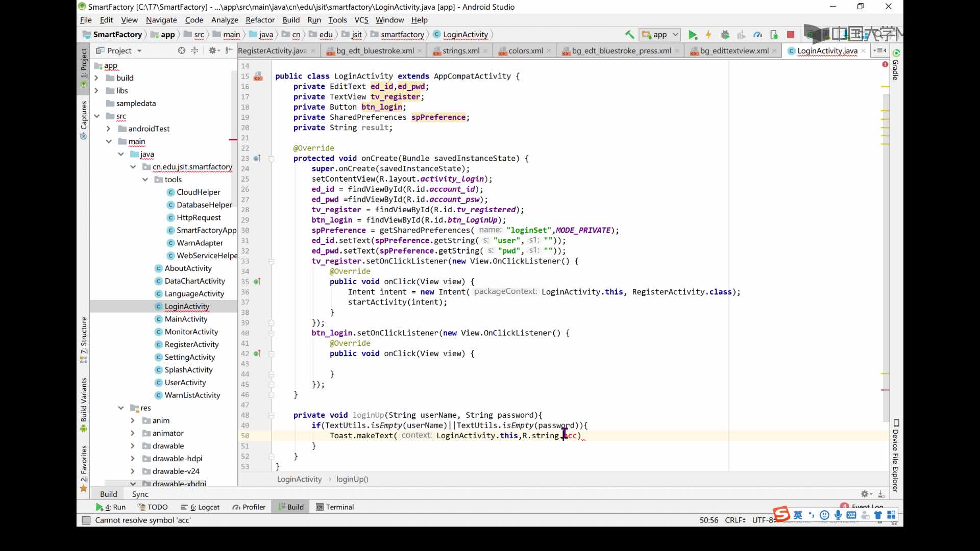Open the Profiler tool window
Viewport: 980px width, 551px height.
(249, 507)
